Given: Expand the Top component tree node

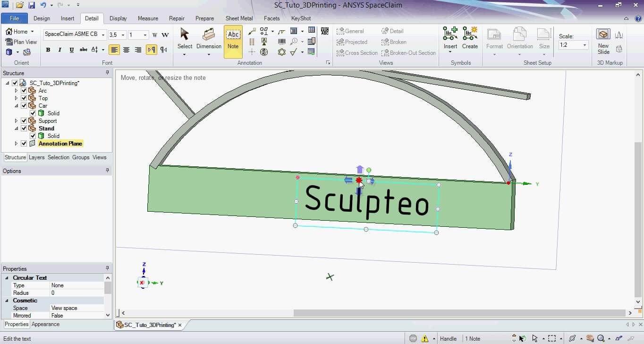Looking at the screenshot, I should (16, 98).
